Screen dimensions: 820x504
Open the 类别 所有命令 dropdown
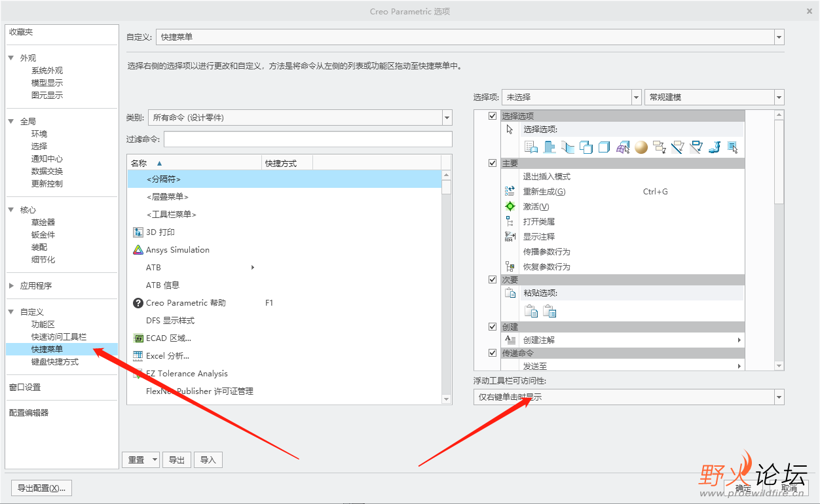[447, 118]
